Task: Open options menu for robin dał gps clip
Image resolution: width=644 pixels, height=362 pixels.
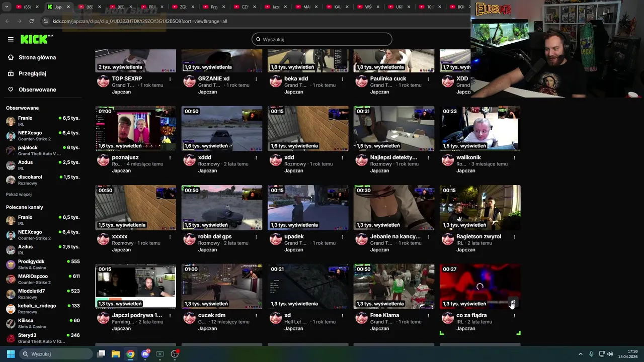Action: tap(256, 237)
